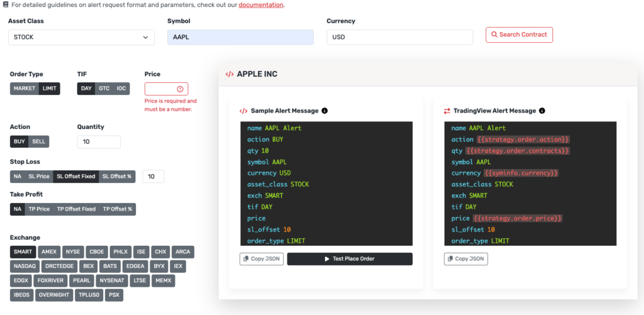
Task: Select the BYX exchange
Action: click(159, 266)
